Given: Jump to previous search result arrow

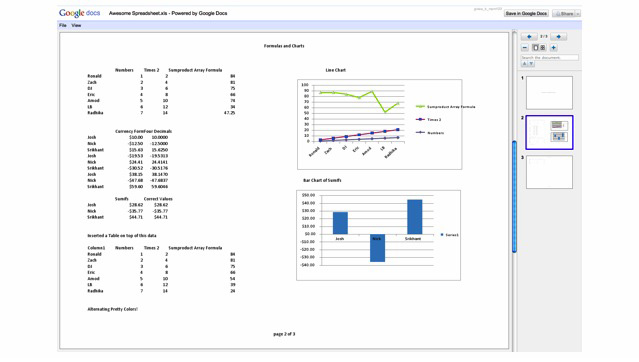Looking at the screenshot, I should pos(524,64).
